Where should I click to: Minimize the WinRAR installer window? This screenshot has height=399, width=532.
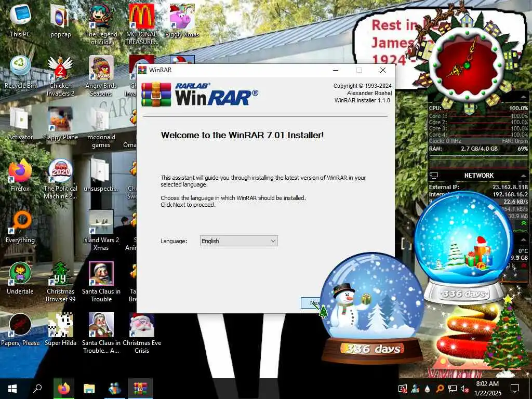tap(336, 70)
